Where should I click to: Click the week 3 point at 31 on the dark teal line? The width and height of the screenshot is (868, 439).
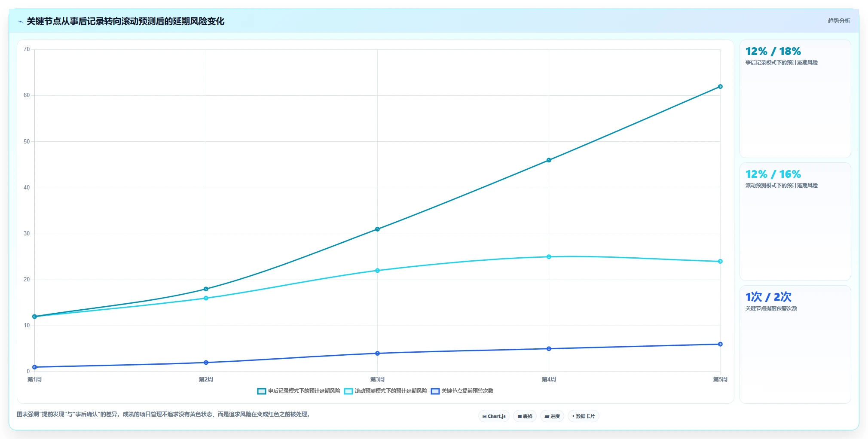tap(377, 229)
